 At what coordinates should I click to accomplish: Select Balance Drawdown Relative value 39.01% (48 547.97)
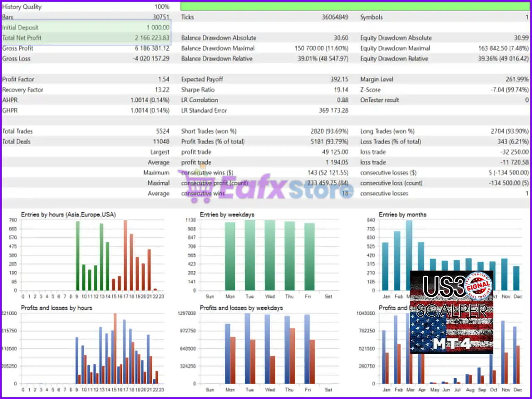coord(323,59)
